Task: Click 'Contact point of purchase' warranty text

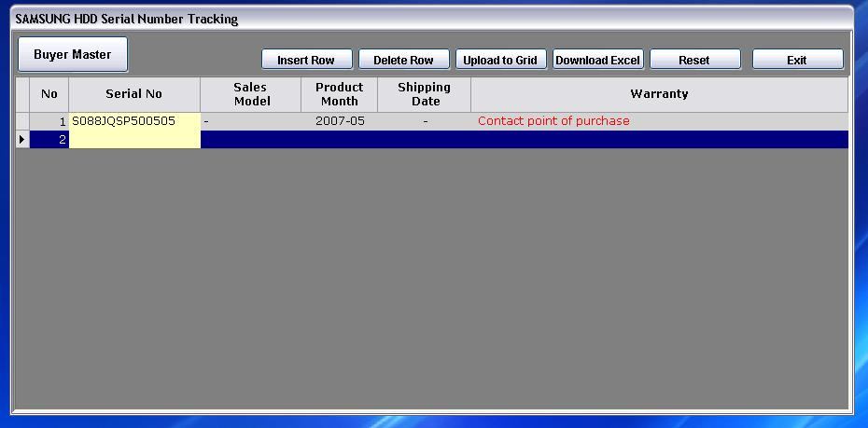Action: click(553, 121)
